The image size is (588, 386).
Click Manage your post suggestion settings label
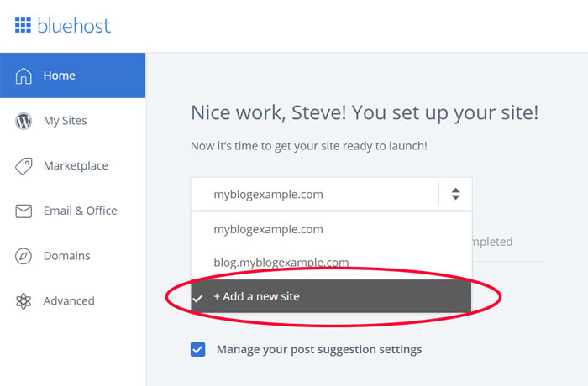(x=319, y=350)
